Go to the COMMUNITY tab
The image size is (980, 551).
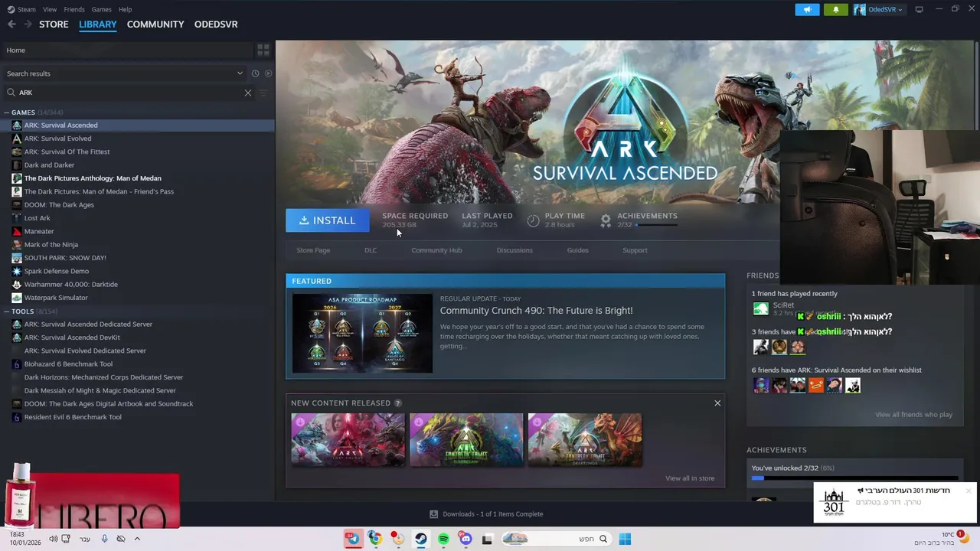[x=155, y=24]
